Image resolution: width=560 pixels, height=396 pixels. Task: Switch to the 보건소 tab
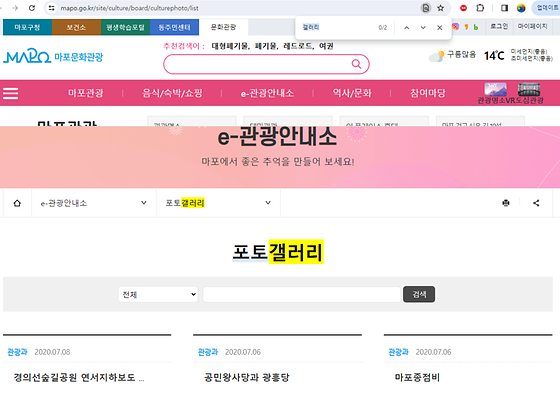point(76,27)
